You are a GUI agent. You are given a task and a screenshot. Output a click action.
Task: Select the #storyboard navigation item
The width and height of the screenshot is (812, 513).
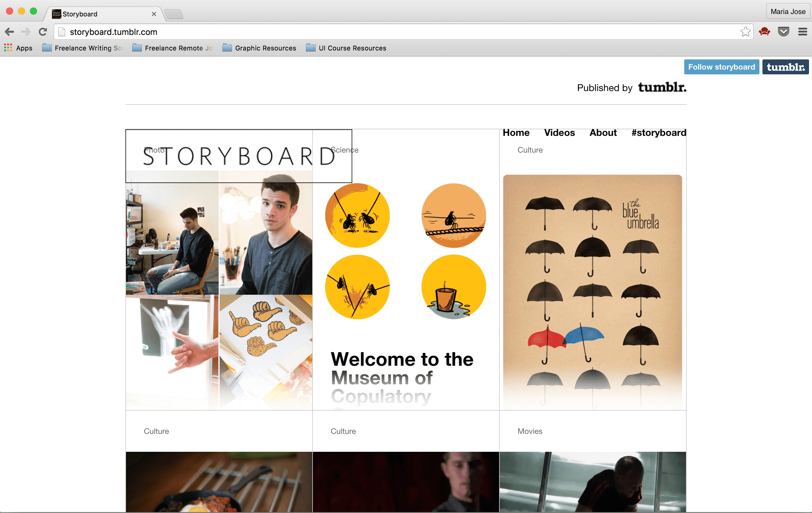(x=658, y=133)
